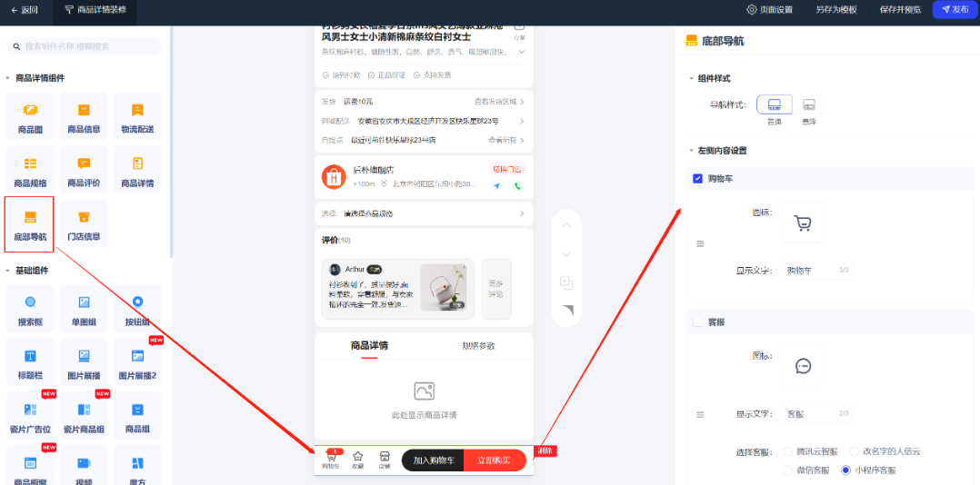
Task: Click the component search input field
Action: 89,46
